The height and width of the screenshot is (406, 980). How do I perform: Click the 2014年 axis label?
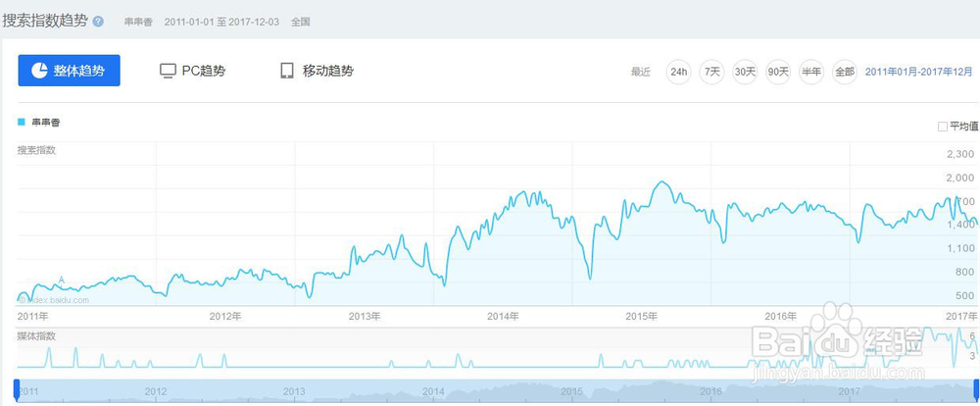(x=503, y=316)
